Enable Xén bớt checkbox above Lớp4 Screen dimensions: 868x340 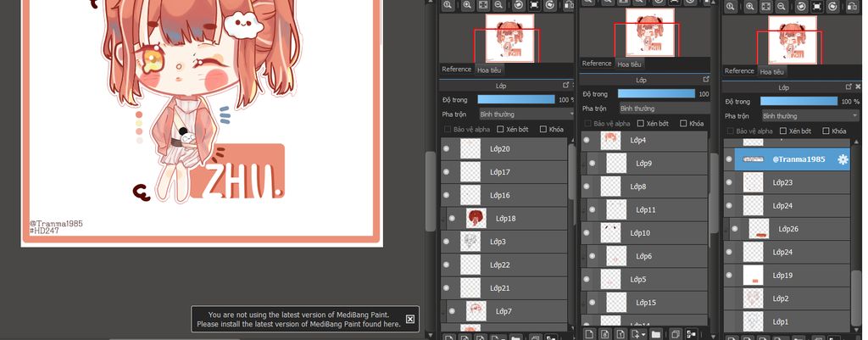pyautogui.click(x=641, y=124)
